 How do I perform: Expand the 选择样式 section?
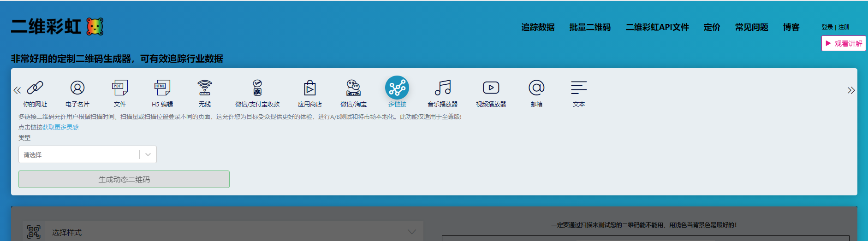pos(223,232)
